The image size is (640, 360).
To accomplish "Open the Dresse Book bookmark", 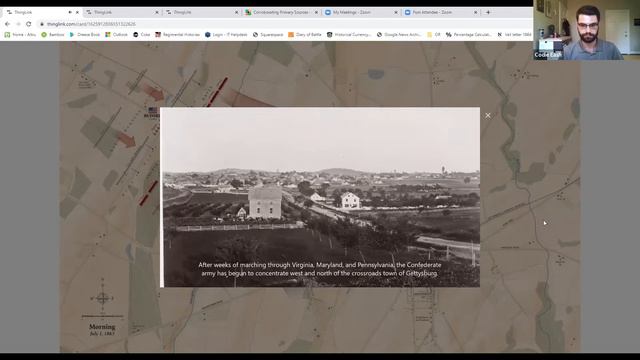I will 84,35.
